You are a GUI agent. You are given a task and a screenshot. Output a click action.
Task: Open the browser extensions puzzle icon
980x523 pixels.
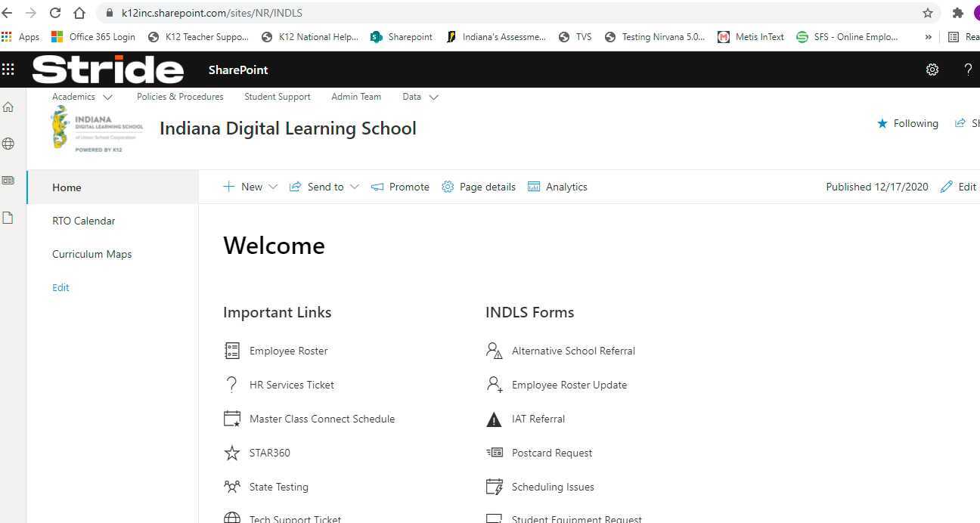click(x=958, y=13)
